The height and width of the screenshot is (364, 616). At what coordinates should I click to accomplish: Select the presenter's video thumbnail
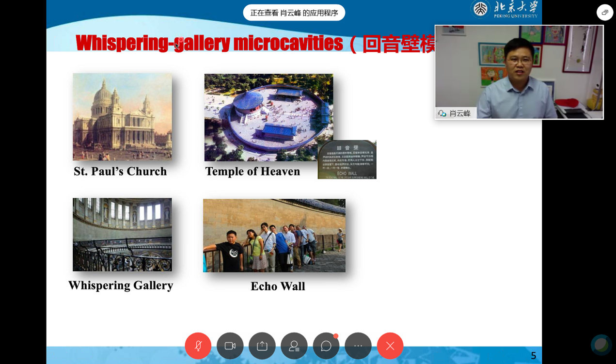[519, 68]
